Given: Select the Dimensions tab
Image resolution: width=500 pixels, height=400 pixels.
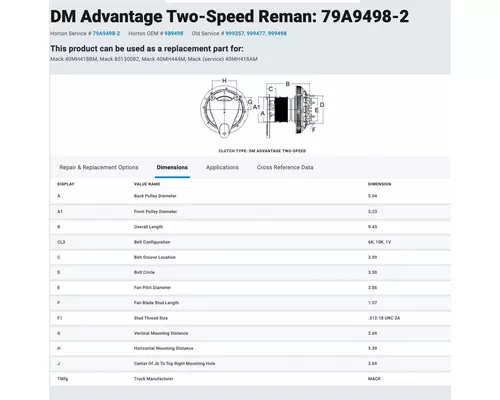Looking at the screenshot, I should pyautogui.click(x=172, y=167).
